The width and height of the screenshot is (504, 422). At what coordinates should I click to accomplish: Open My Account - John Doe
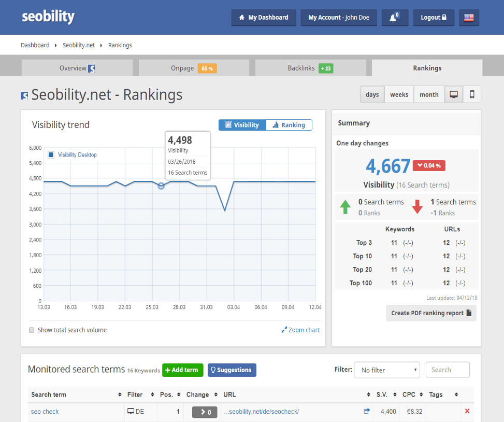[339, 18]
